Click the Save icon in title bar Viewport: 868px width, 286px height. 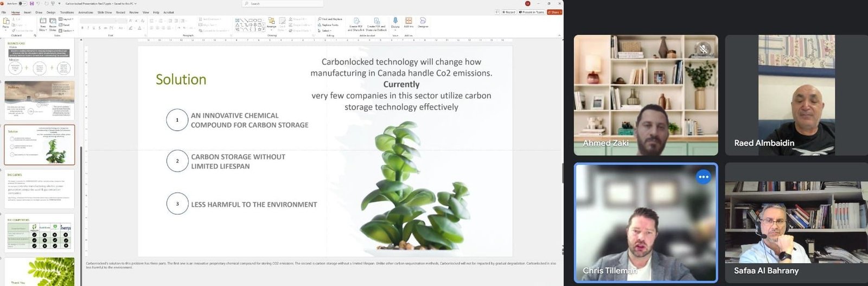coord(32,3)
